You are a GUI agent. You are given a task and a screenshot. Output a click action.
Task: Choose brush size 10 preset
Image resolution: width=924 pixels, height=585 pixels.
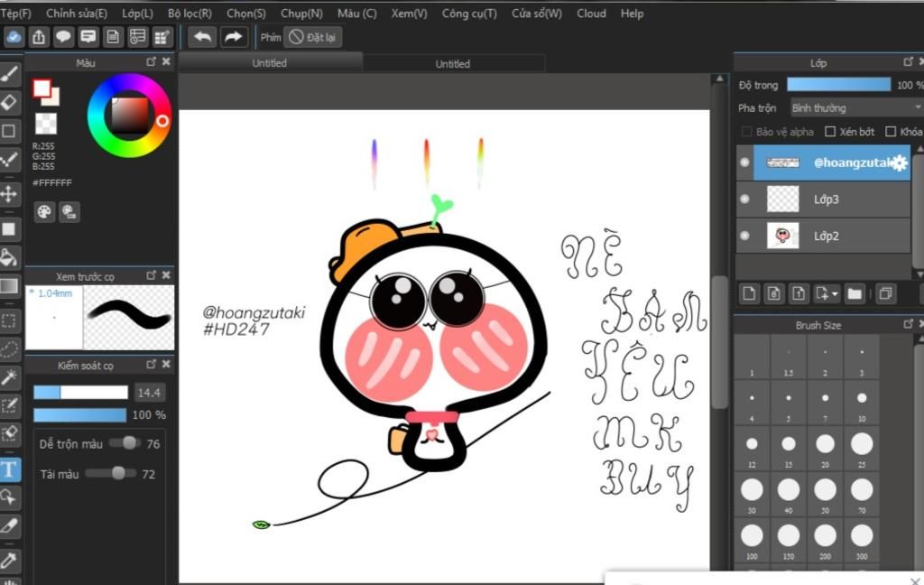(862, 403)
